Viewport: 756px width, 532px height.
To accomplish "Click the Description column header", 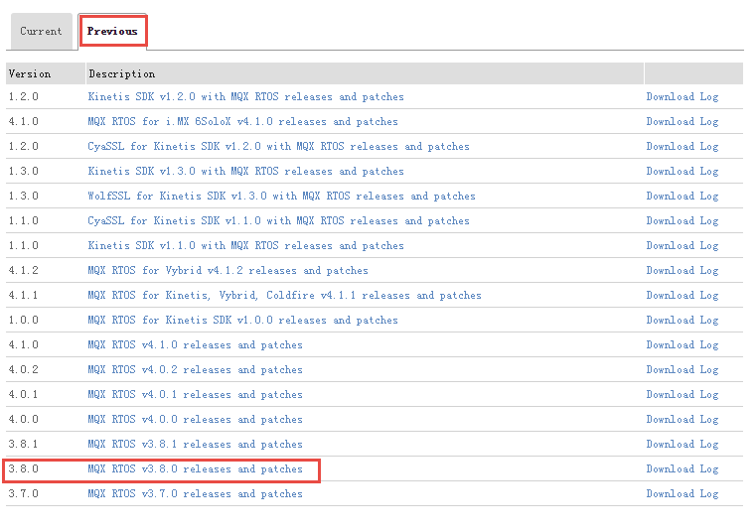I will point(365,73).
